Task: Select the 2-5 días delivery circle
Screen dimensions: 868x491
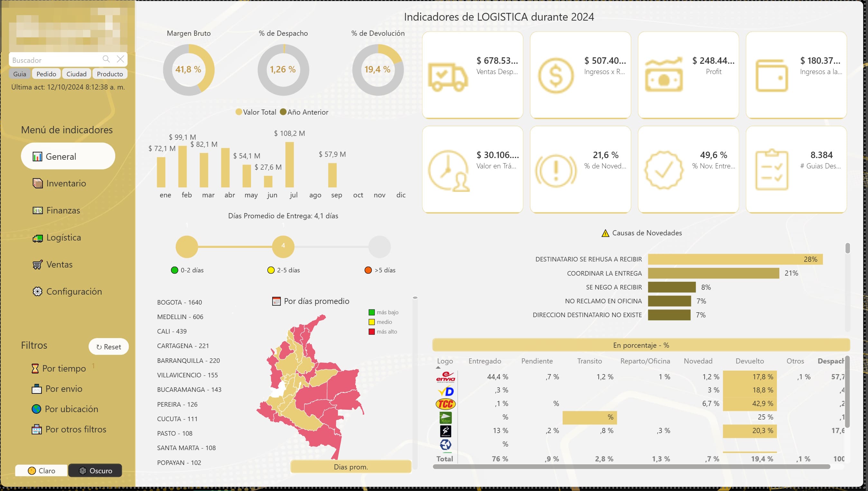Action: coord(283,247)
